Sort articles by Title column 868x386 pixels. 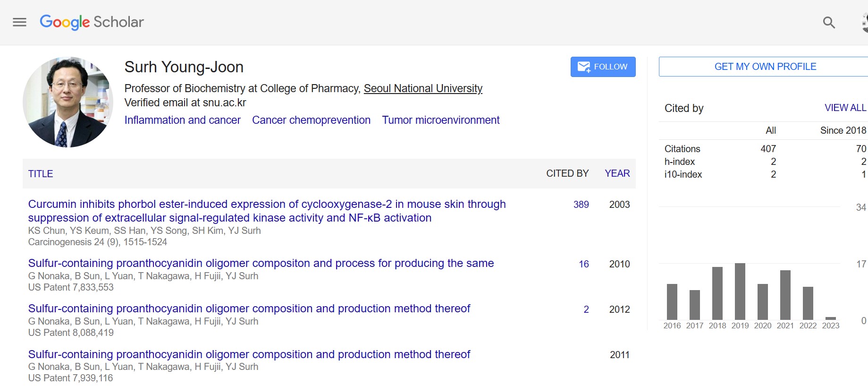coord(41,174)
